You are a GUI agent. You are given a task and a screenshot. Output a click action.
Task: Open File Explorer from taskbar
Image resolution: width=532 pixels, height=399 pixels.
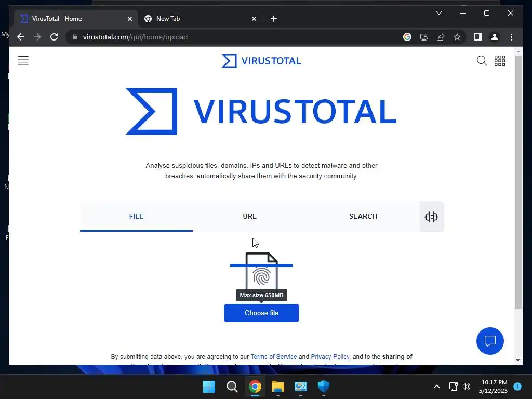[x=277, y=387]
